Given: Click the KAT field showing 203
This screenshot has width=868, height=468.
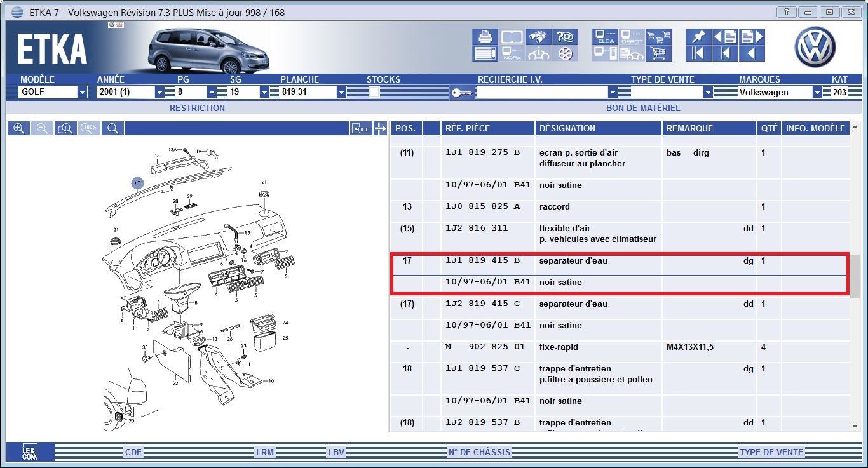Looking at the screenshot, I should coord(839,92).
